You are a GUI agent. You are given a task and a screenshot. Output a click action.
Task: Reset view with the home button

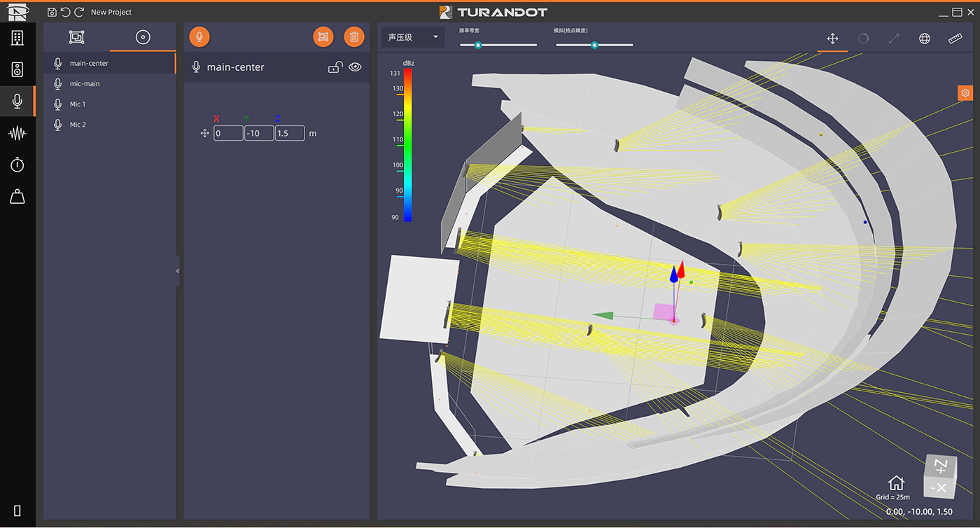(x=896, y=482)
